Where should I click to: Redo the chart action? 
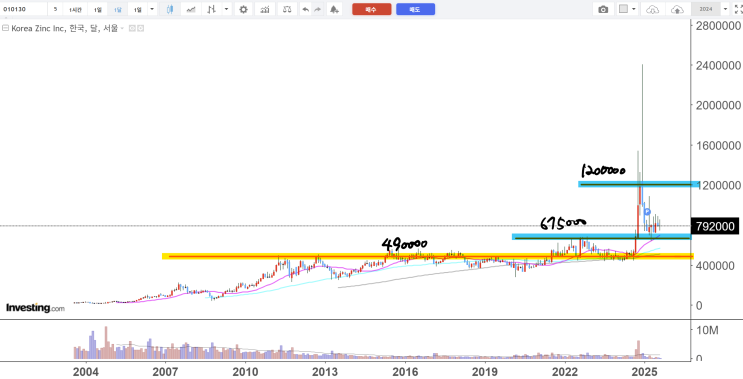pyautogui.click(x=317, y=9)
